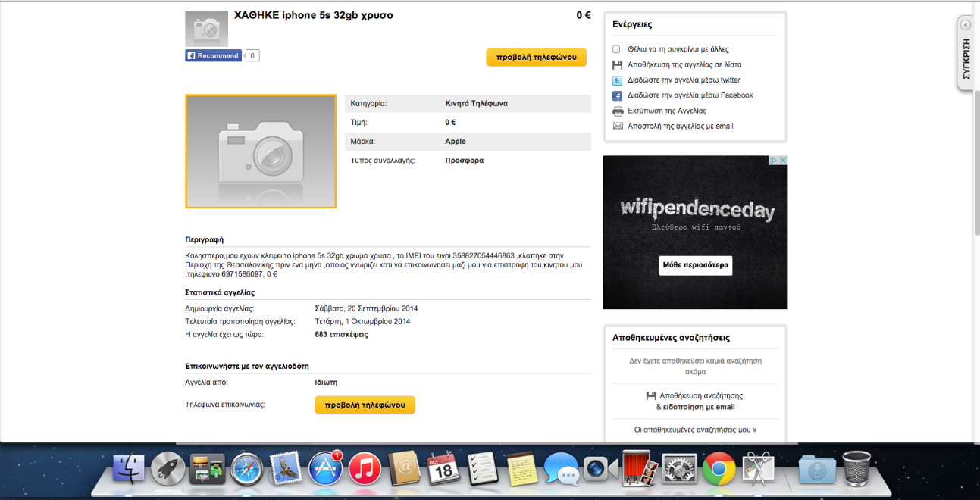
Task: Check 'Θέλω να τη συγκρίνω με άλλες'
Action: click(617, 49)
